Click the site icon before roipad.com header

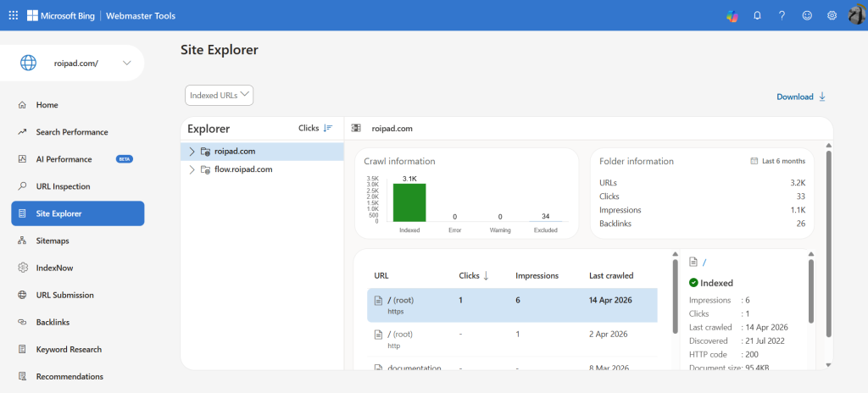pyautogui.click(x=357, y=129)
